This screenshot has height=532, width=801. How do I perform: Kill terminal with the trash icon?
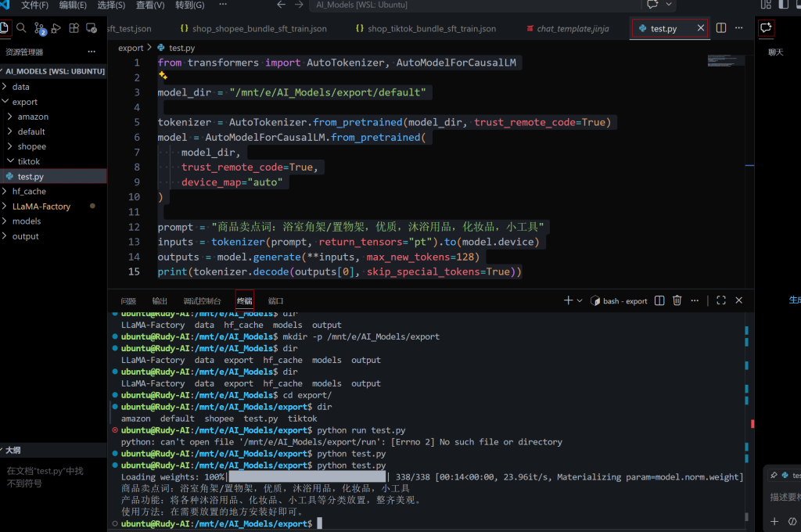pyautogui.click(x=677, y=300)
